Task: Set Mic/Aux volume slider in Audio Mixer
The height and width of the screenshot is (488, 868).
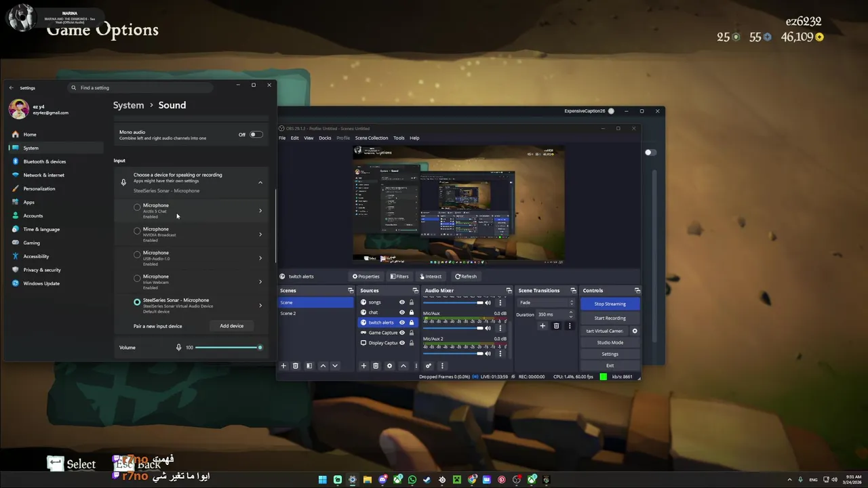Action: [453, 328]
